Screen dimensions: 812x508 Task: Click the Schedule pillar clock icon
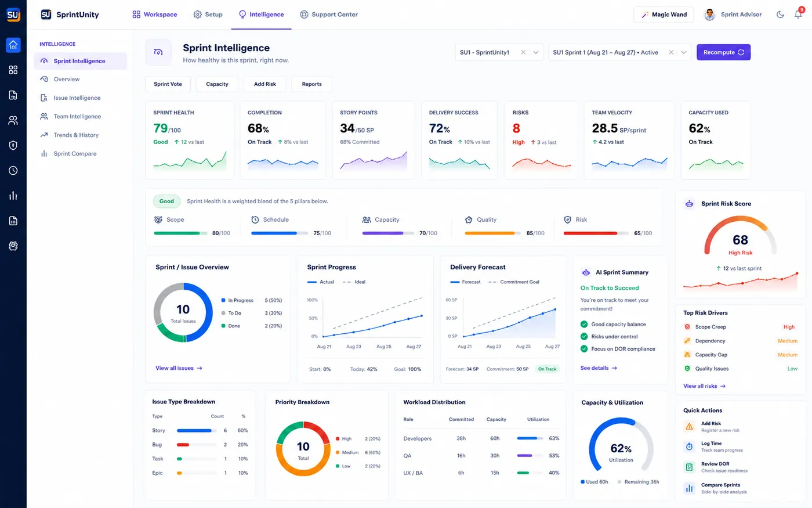255,219
